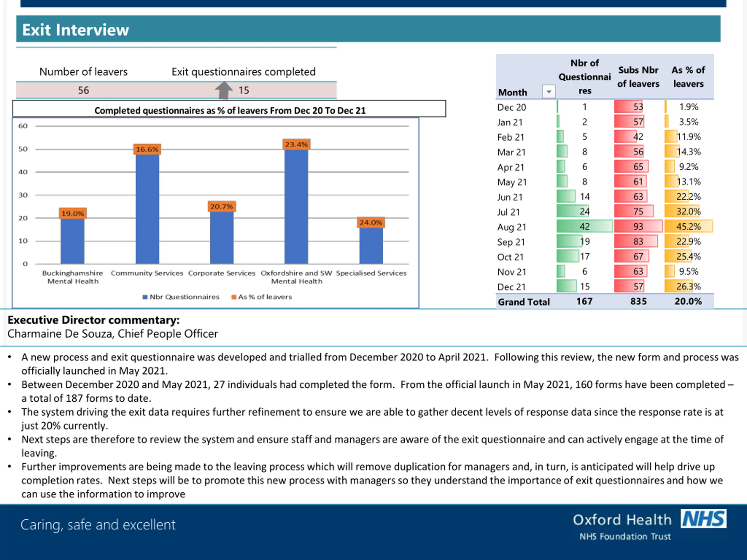Select the 23.4% data label

click(x=296, y=144)
